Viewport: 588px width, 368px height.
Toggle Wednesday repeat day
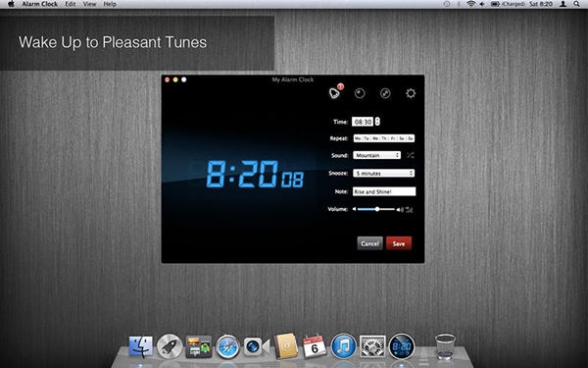374,138
